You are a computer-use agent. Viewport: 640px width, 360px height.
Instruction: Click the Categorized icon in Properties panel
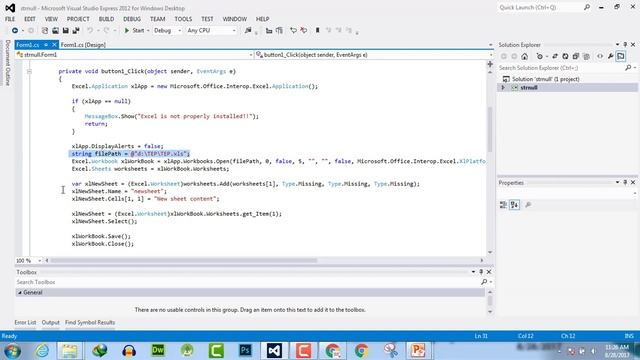click(x=503, y=205)
